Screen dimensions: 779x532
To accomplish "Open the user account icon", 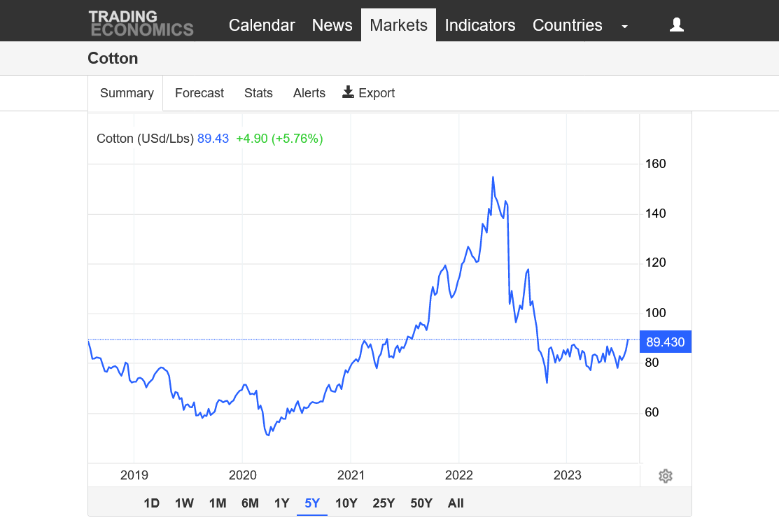I will (x=676, y=24).
